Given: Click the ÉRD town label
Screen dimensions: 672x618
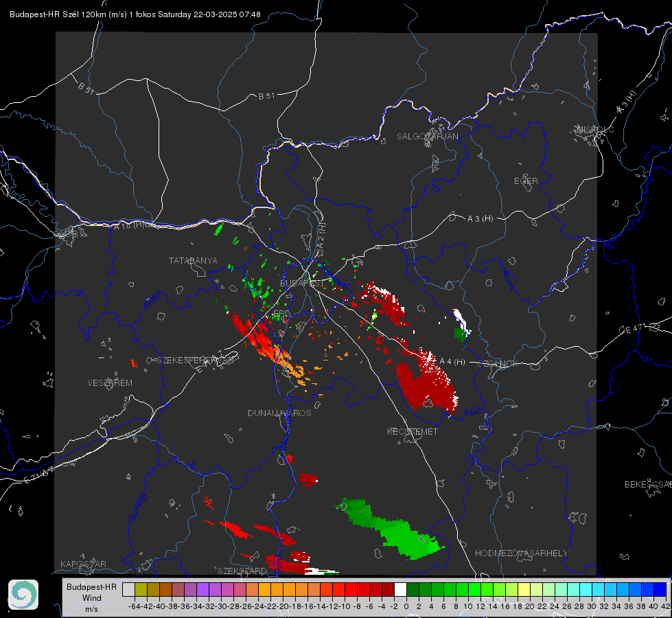Looking at the screenshot, I should 281,312.
